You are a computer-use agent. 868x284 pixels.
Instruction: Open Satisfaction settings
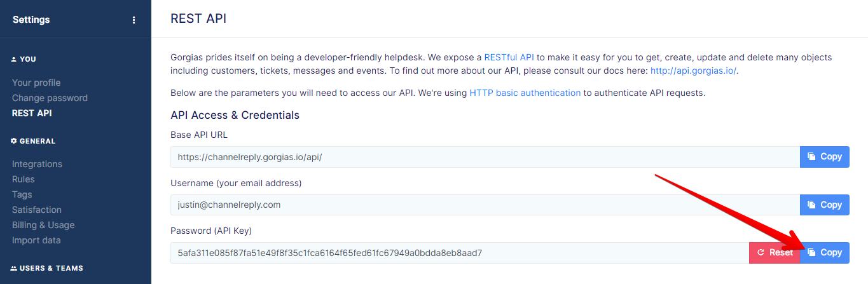click(37, 210)
